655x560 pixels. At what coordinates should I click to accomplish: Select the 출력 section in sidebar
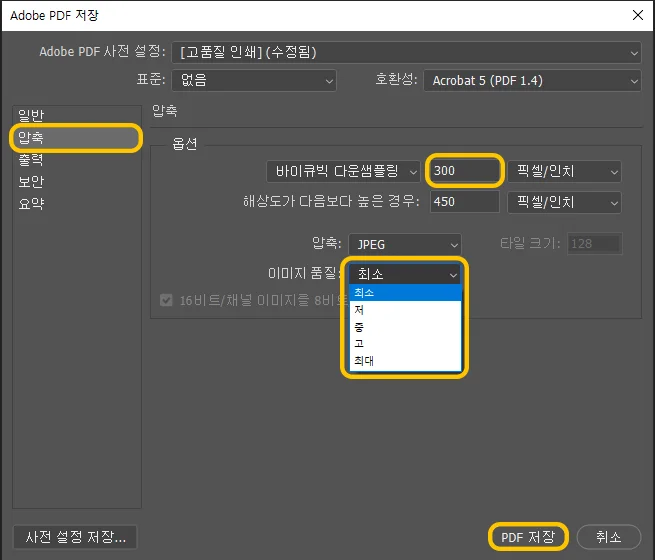click(x=76, y=160)
